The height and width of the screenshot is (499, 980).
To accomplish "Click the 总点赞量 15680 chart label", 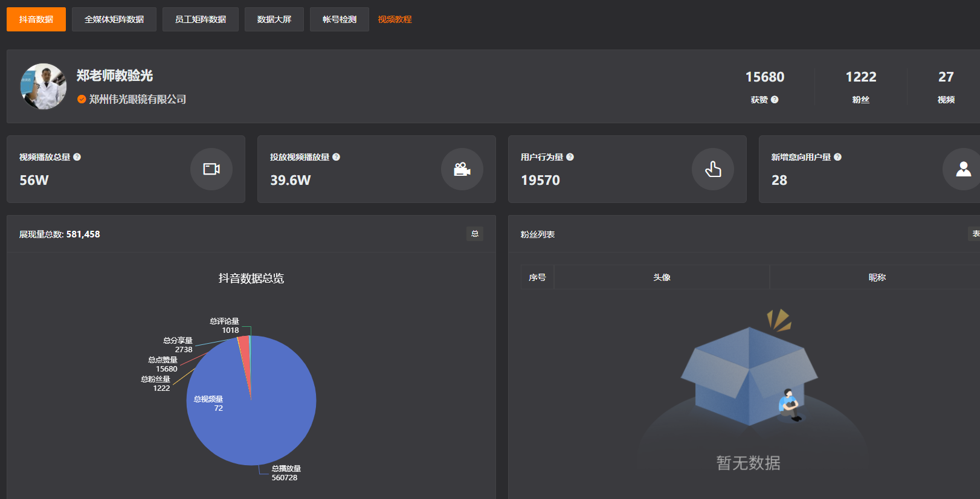I will [163, 364].
